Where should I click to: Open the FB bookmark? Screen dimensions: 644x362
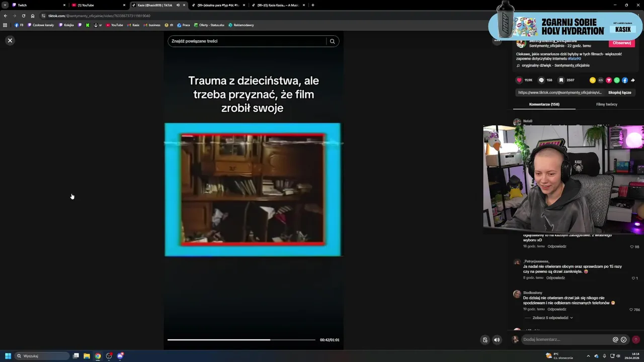(19, 25)
